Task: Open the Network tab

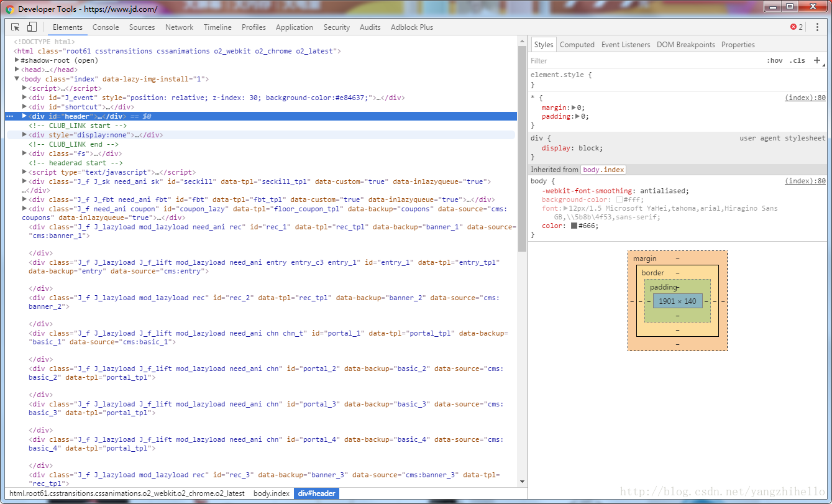Action: coord(179,27)
